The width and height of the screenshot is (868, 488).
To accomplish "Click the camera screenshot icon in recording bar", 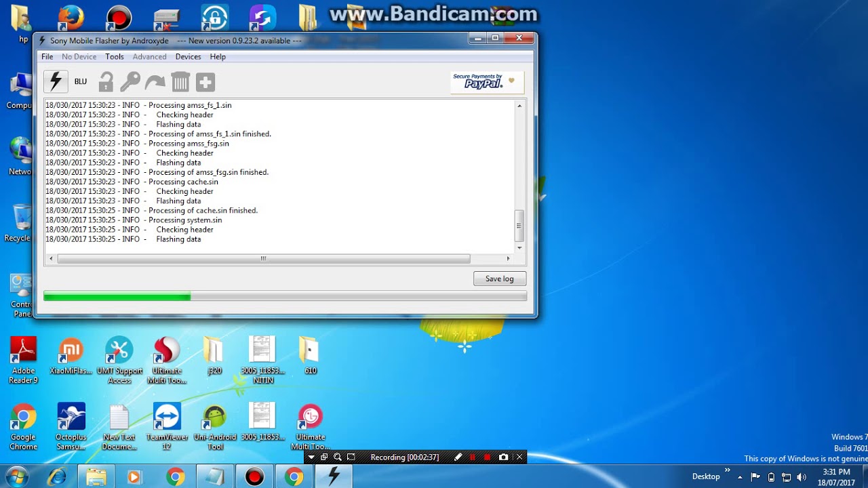I will pos(503,457).
